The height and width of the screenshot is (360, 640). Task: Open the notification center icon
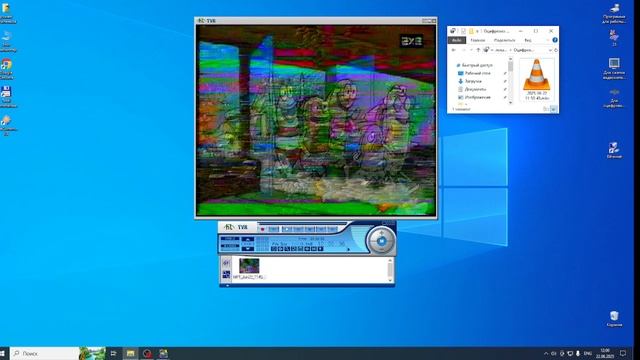coord(623,353)
